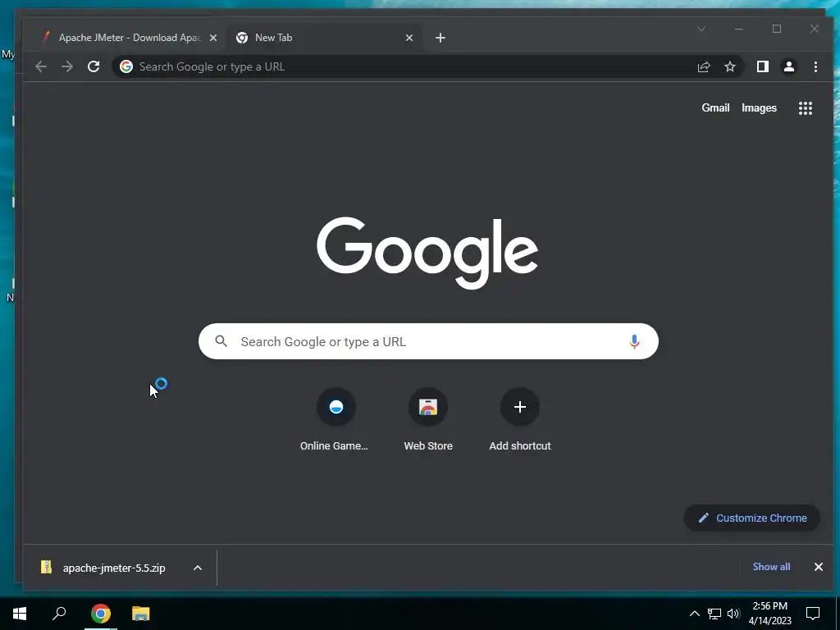Open the Windows Start menu
840x630 pixels.
click(20, 614)
